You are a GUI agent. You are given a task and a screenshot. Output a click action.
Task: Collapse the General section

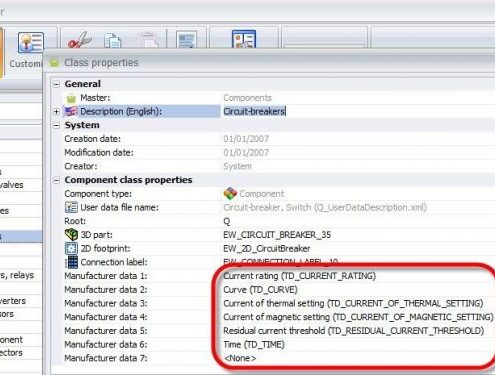pos(57,84)
